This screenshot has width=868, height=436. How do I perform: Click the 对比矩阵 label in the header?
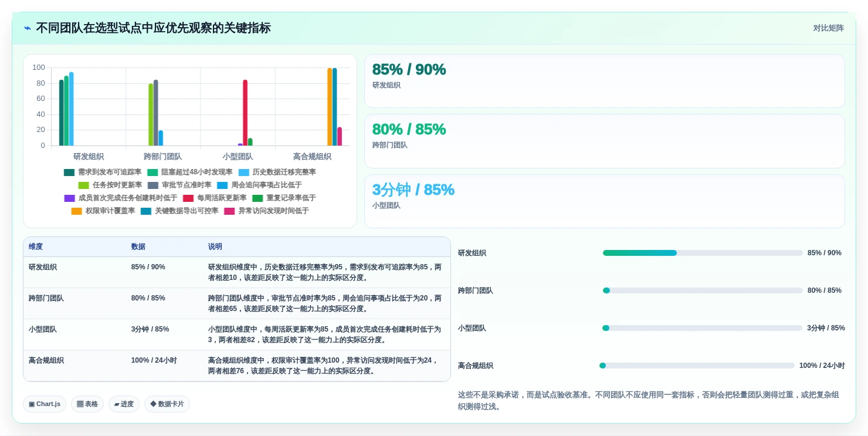828,28
